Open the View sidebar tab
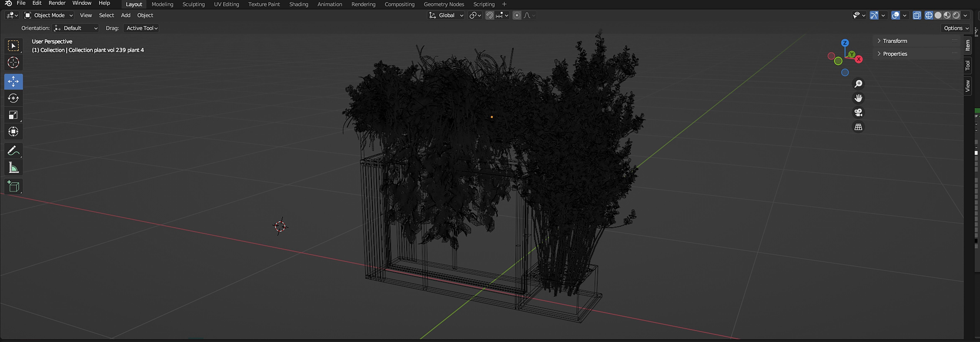 pyautogui.click(x=968, y=86)
